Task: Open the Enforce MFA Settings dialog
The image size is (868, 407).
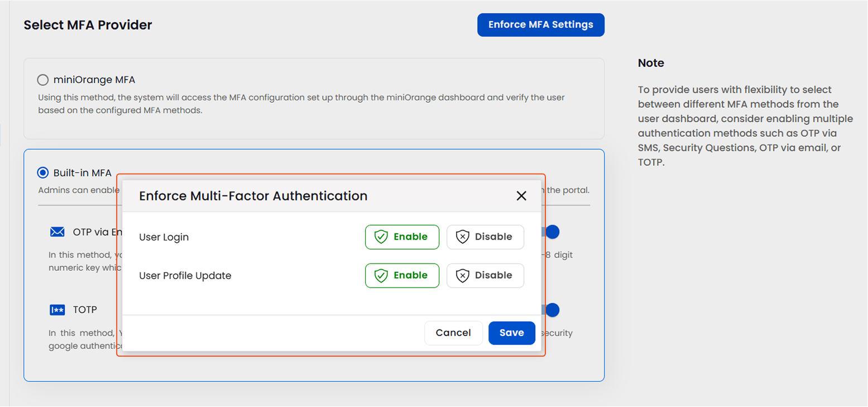Action: [540, 25]
